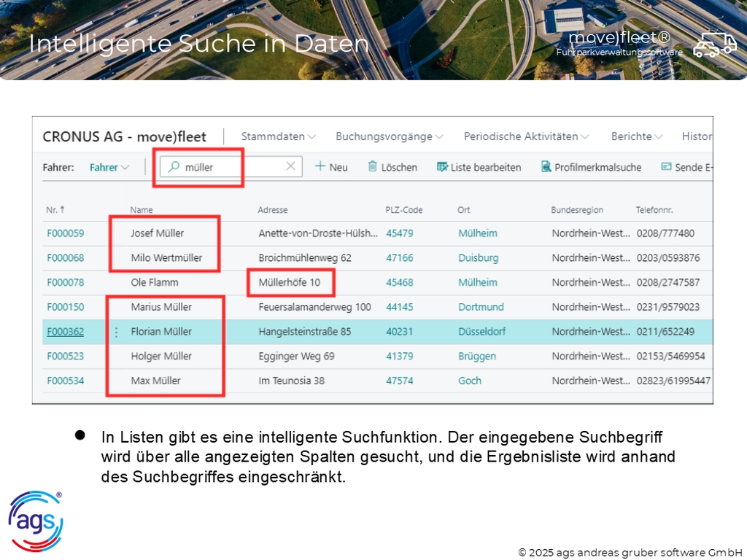Clear the search term with X icon
Image resolution: width=747 pixels, height=560 pixels.
coord(290,166)
